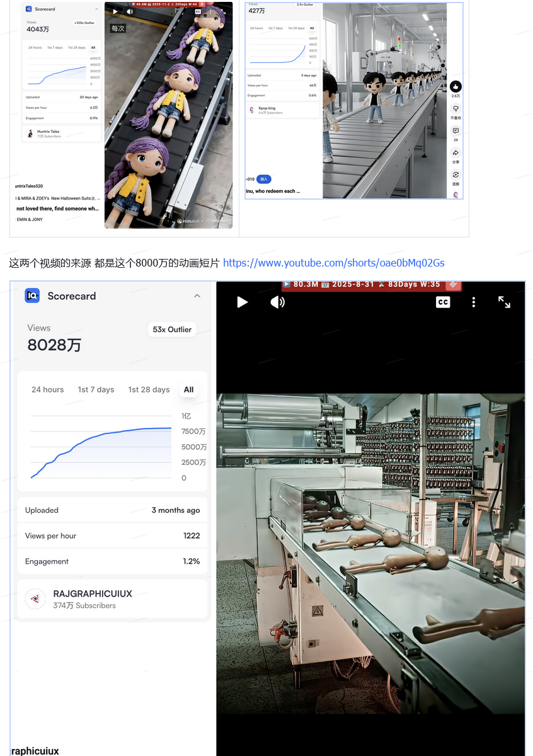The height and width of the screenshot is (756, 533).
Task: Choose 1st 28 days range in large Scorecard
Action: (149, 389)
